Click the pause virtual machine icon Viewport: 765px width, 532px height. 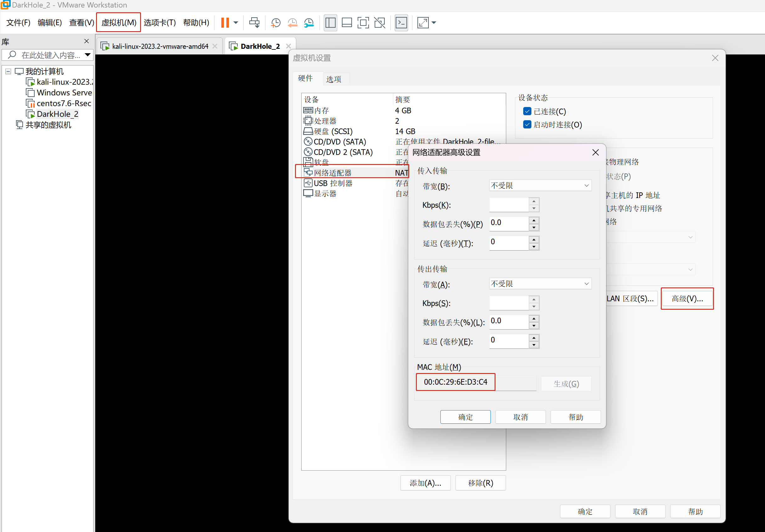click(x=225, y=23)
